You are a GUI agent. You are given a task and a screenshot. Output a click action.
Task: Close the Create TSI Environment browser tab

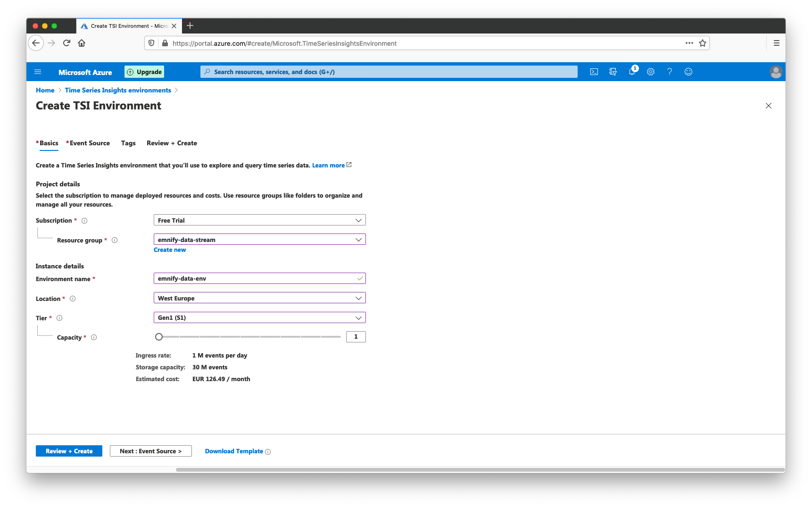174,26
